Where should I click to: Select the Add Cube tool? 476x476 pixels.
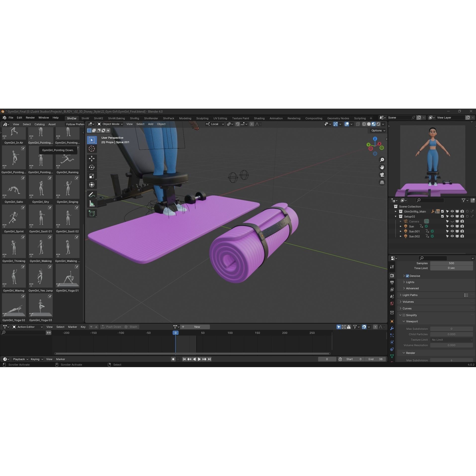pos(92,213)
